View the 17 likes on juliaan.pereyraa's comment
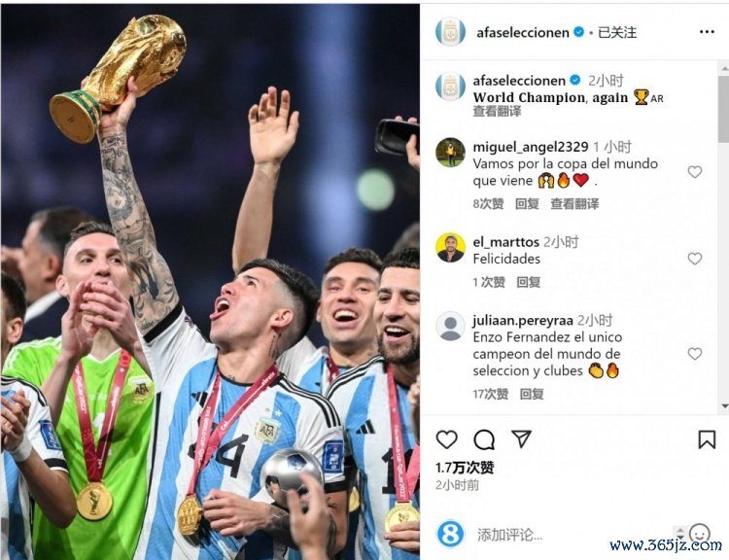This screenshot has width=729, height=560. pos(491,394)
